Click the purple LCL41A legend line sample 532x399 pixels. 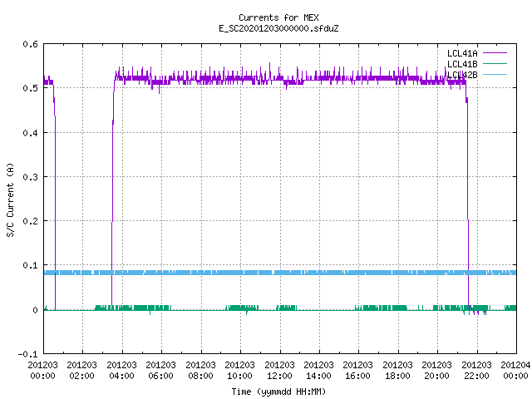(495, 53)
